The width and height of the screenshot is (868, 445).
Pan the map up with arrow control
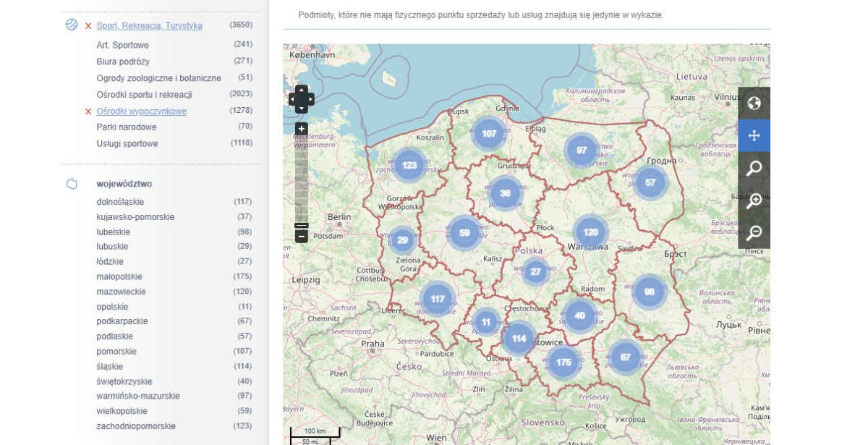pyautogui.click(x=302, y=90)
